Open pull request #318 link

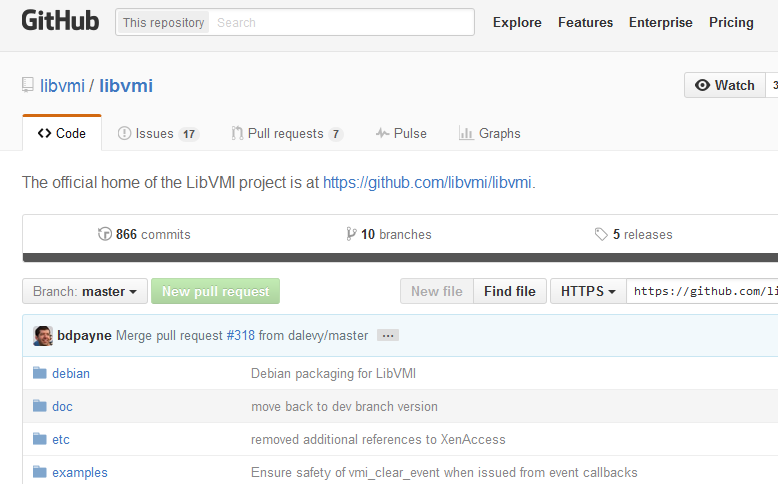click(x=241, y=336)
